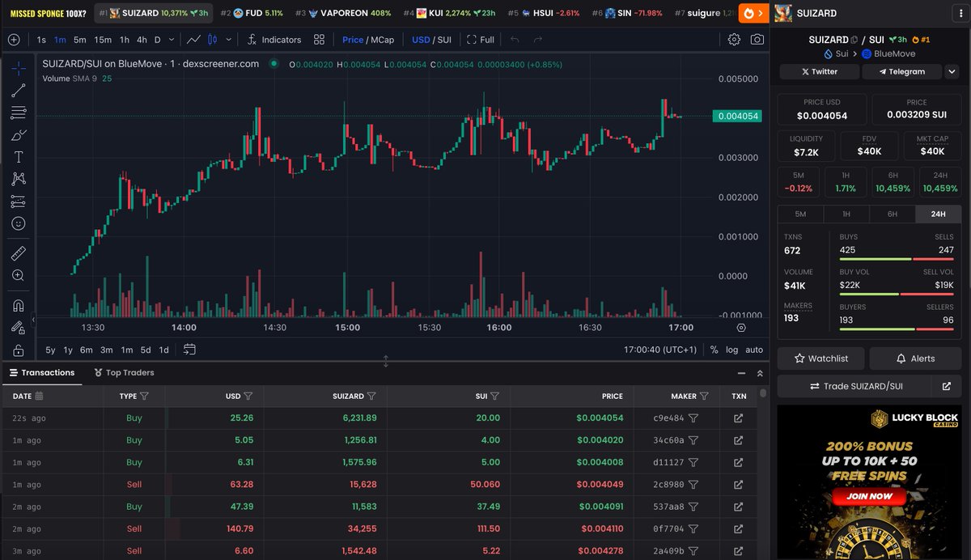
Task: Select the zoom in tool
Action: tap(18, 275)
